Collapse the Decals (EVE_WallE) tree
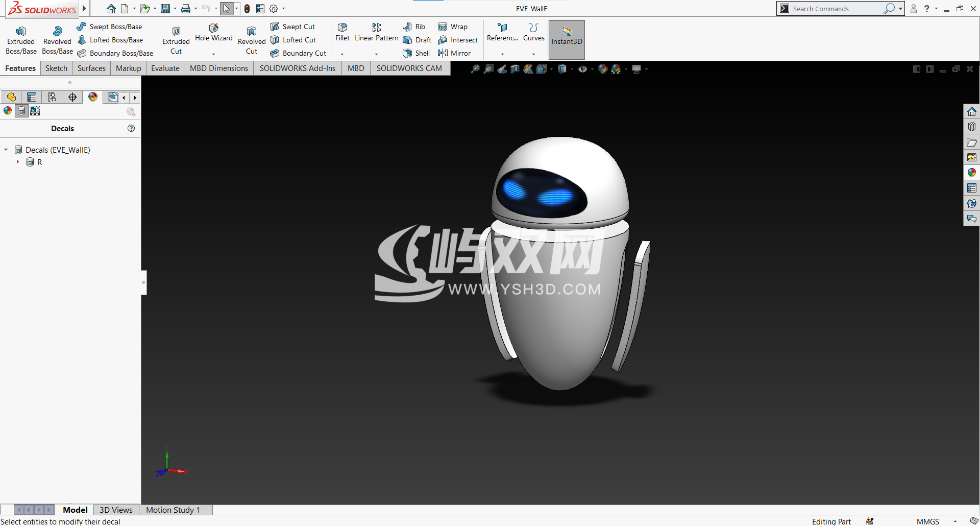980x526 pixels. [6, 150]
